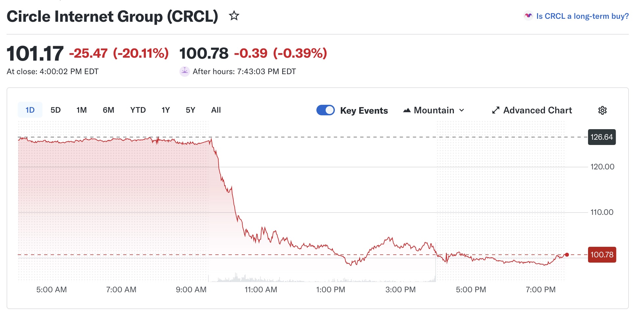Click the after hours moon icon
Image resolution: width=644 pixels, height=315 pixels.
[185, 72]
